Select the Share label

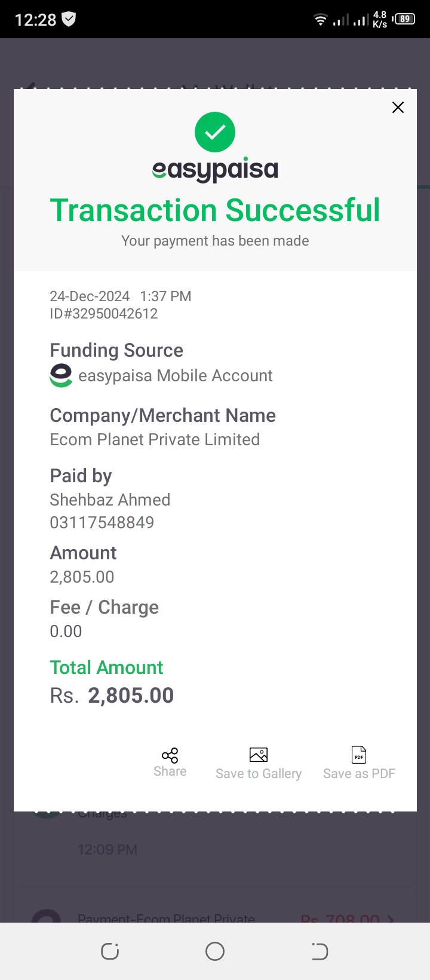click(170, 771)
